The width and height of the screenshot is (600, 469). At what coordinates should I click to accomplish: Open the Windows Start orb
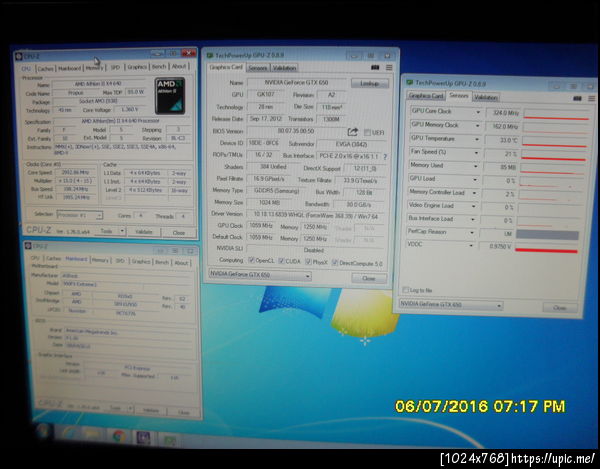(x=43, y=432)
